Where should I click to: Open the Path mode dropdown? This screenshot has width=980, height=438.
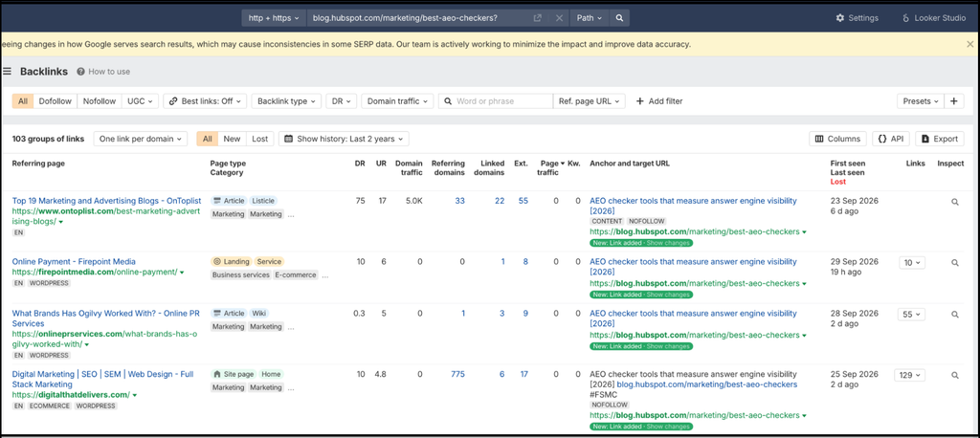click(589, 18)
